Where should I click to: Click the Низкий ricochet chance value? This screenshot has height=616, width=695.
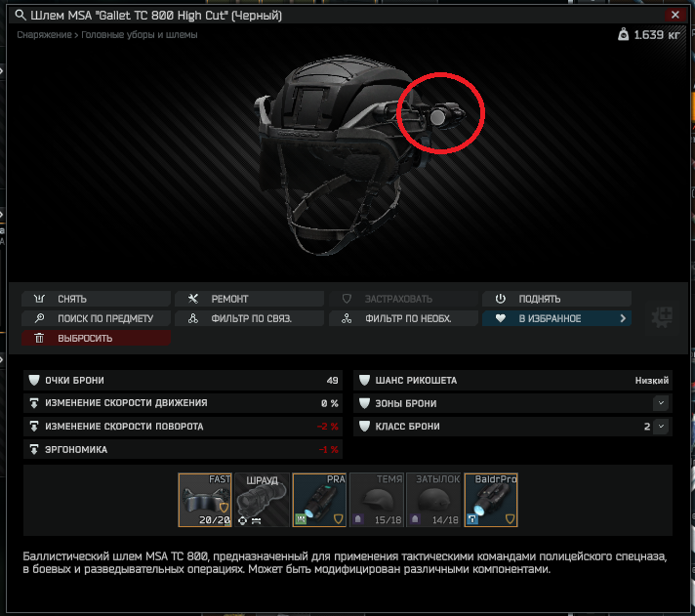click(652, 380)
